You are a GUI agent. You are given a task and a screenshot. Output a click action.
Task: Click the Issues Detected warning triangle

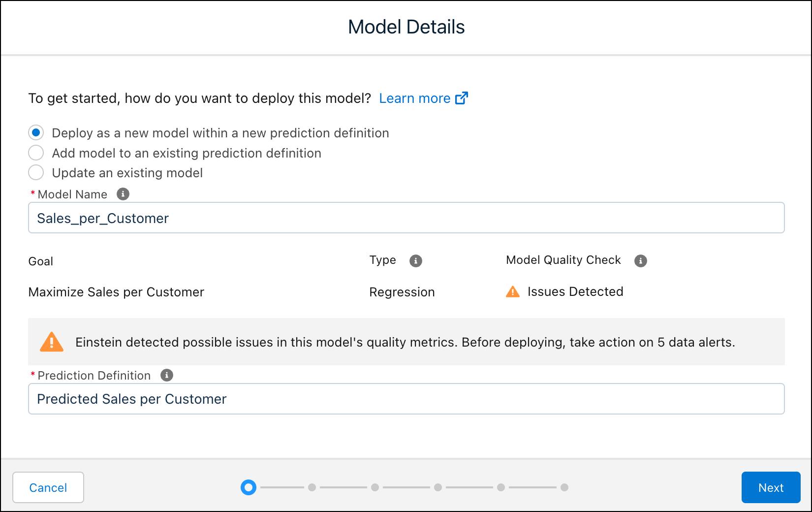click(x=512, y=291)
